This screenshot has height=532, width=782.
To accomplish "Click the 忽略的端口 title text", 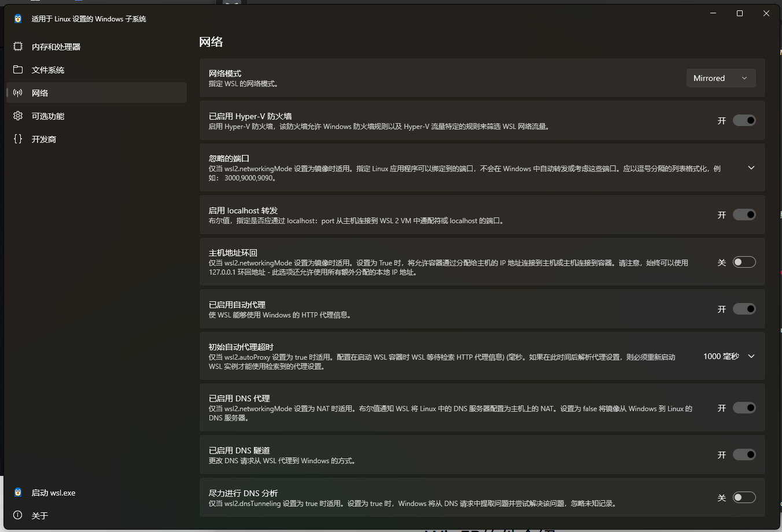I will point(229,158).
